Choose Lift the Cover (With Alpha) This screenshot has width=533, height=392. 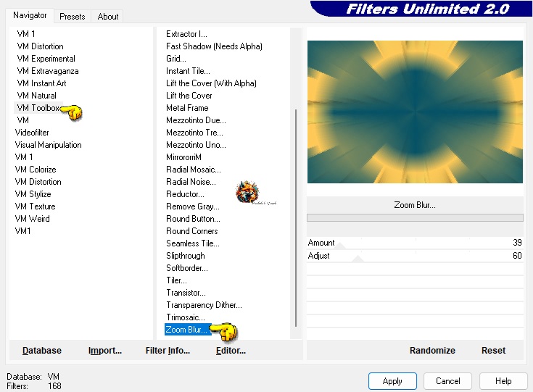coord(211,83)
